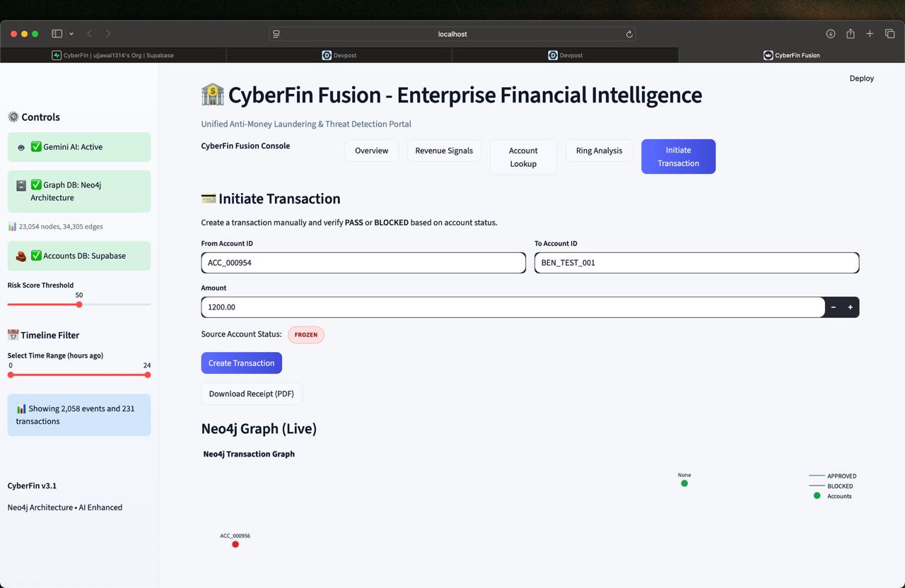Adjust the Risk Score Threshold slider handle

coord(79,305)
